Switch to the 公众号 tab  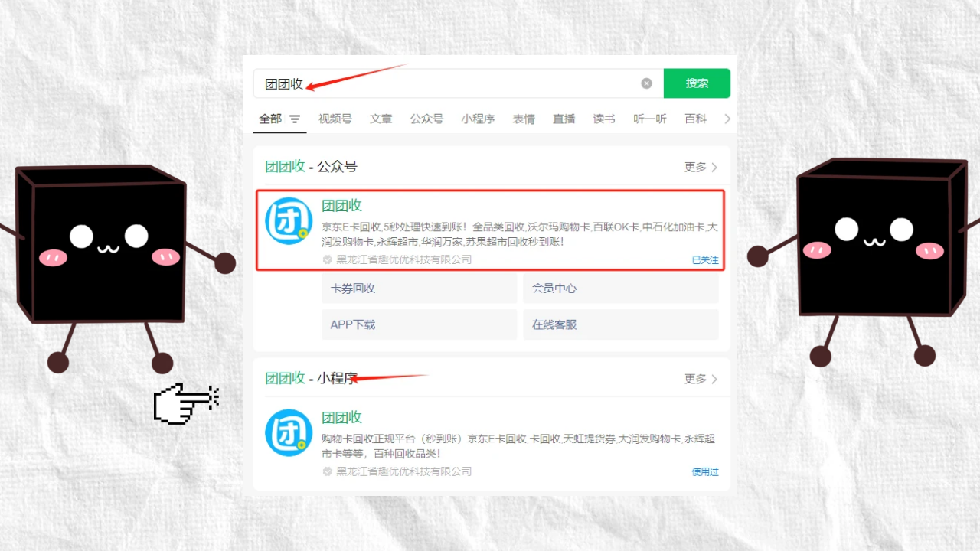click(x=426, y=119)
